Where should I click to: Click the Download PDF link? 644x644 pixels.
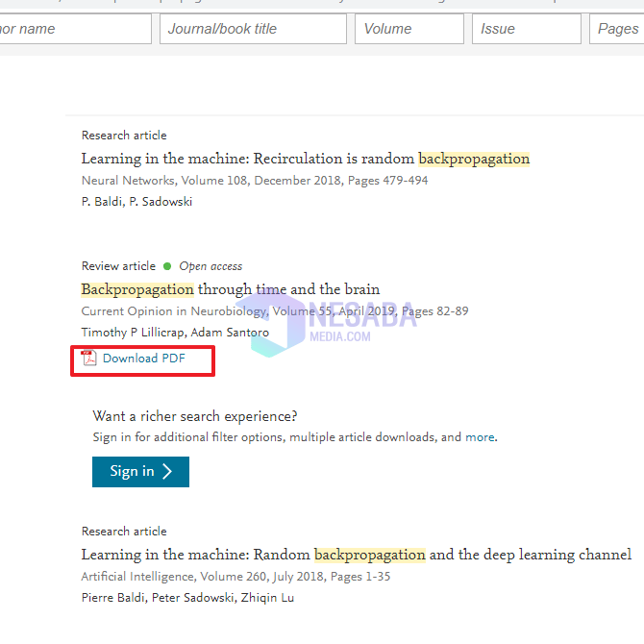coord(144,359)
